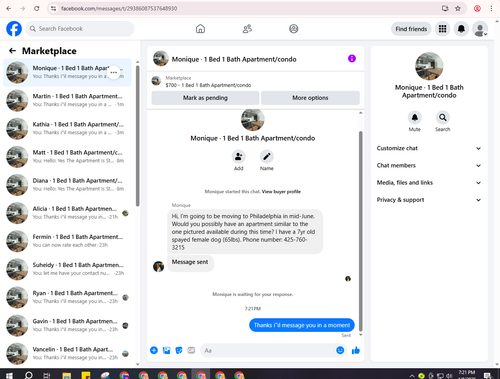Viewport: 500px width, 379px height.
Task: Open Fermin's apartment conversation
Action: pyautogui.click(x=67, y=241)
